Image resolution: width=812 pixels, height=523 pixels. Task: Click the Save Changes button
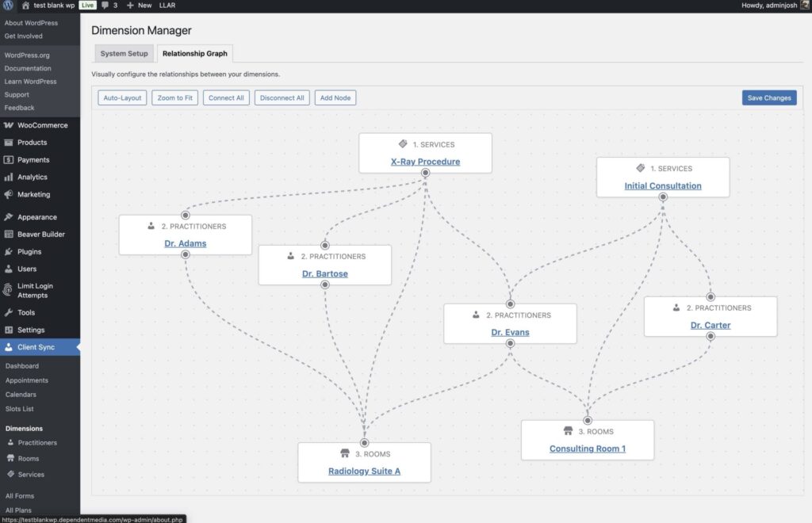click(768, 98)
